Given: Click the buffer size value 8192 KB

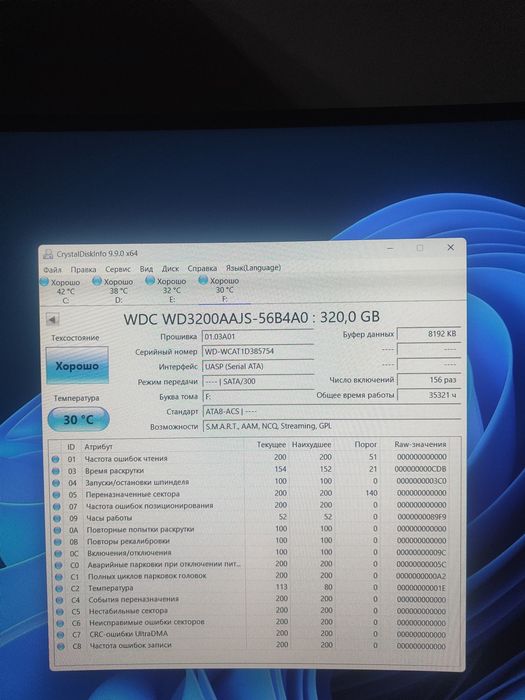Looking at the screenshot, I should [429, 333].
